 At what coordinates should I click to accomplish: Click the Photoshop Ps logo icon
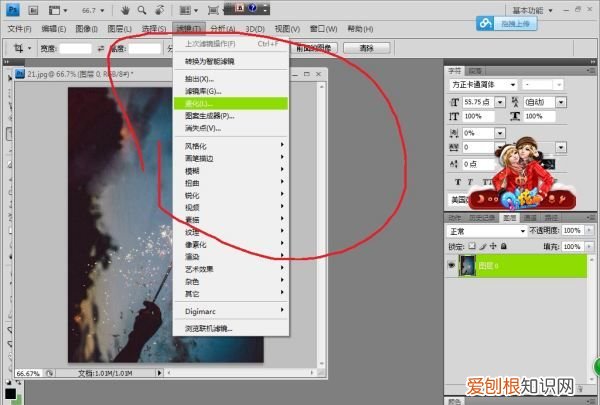pos(13,10)
